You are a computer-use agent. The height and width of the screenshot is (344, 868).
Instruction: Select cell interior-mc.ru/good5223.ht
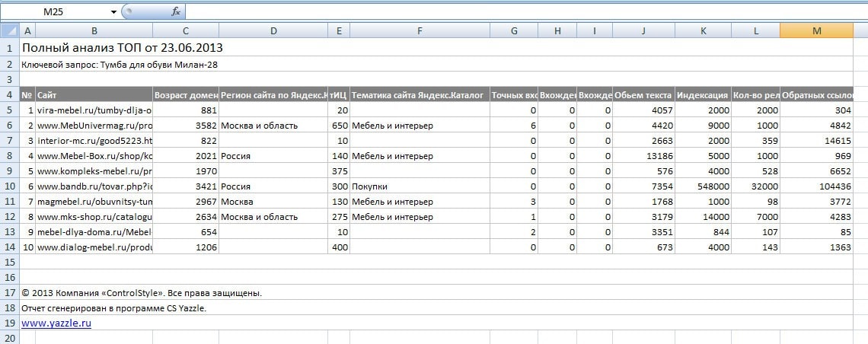coord(94,141)
